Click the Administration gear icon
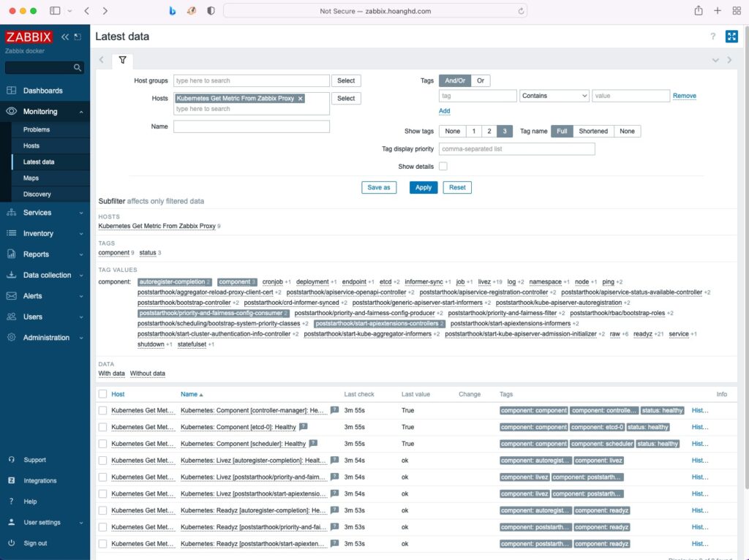The width and height of the screenshot is (749, 560). tap(12, 338)
